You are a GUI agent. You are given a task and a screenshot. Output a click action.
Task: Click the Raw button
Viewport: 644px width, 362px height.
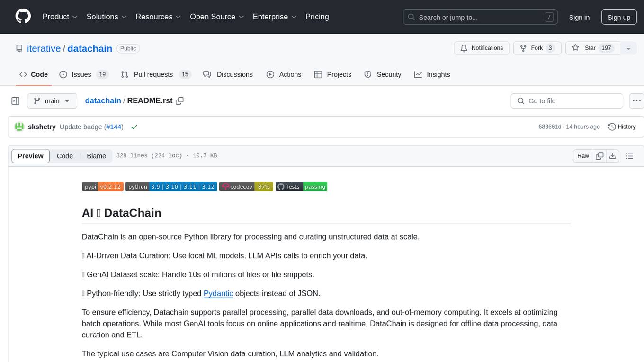(x=583, y=156)
